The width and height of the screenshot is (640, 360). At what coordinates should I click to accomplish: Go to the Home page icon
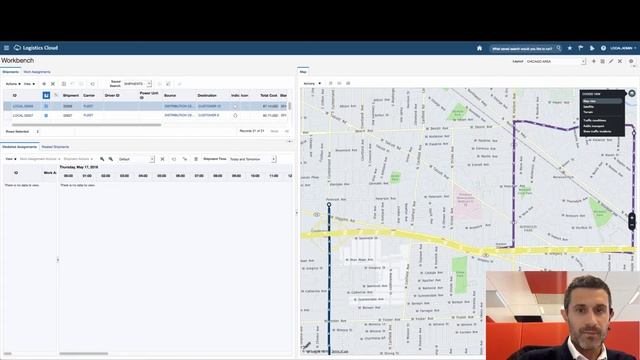479,48
